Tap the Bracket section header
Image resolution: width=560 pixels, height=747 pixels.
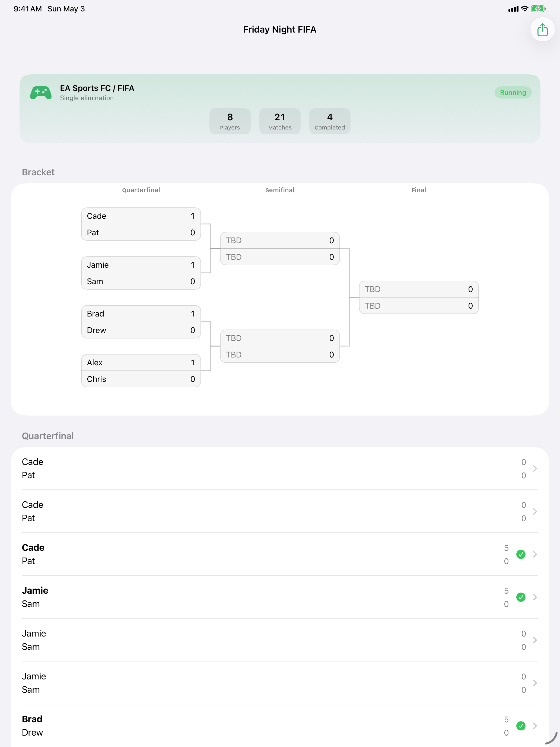point(38,172)
